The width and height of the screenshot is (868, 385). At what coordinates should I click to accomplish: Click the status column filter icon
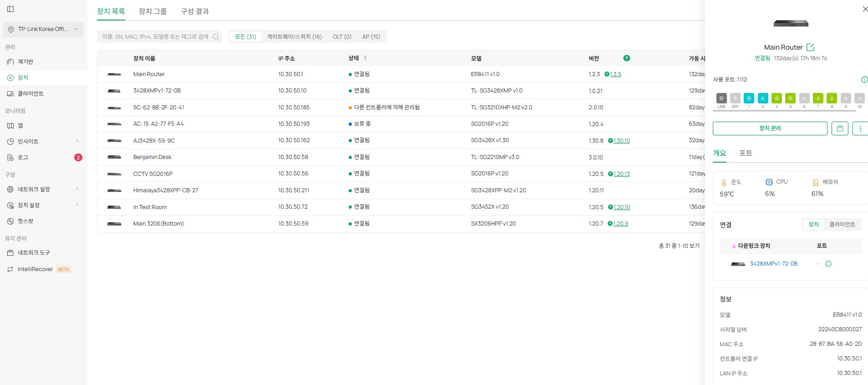[365, 58]
